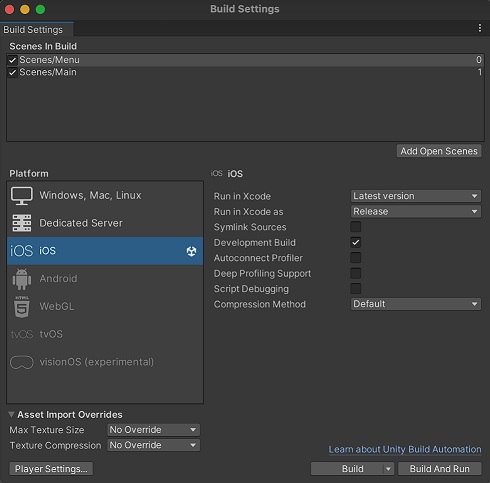Enable Deep Profiling Support checkbox
490x483 pixels.
(356, 273)
